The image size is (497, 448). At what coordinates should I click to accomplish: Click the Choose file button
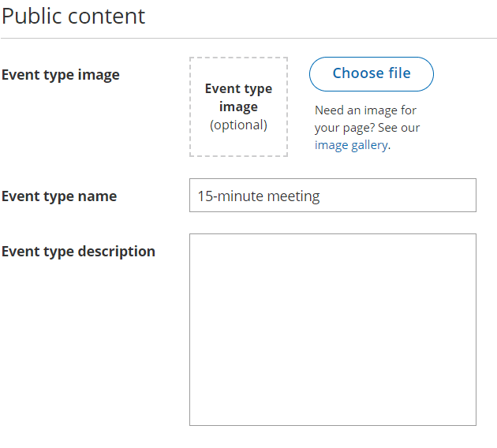pyautogui.click(x=371, y=74)
